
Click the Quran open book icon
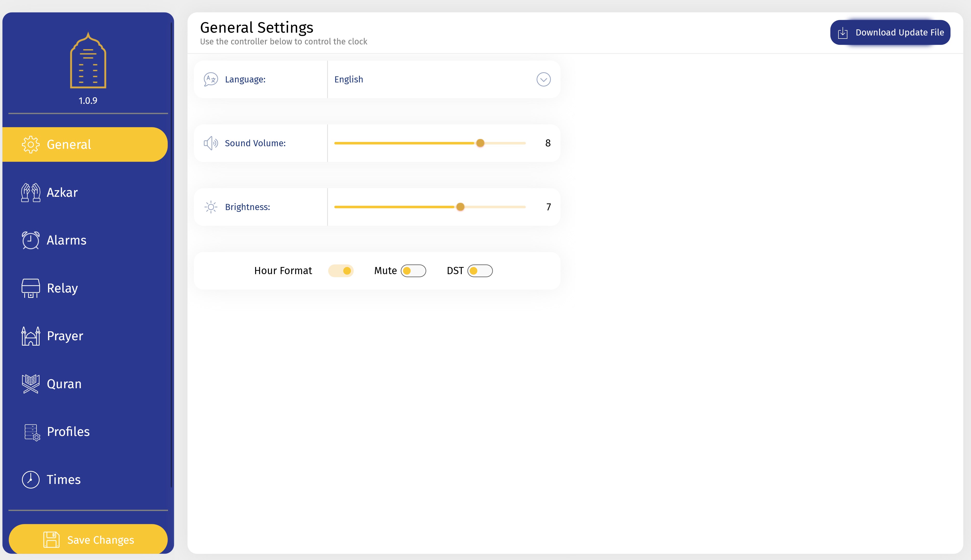click(31, 384)
